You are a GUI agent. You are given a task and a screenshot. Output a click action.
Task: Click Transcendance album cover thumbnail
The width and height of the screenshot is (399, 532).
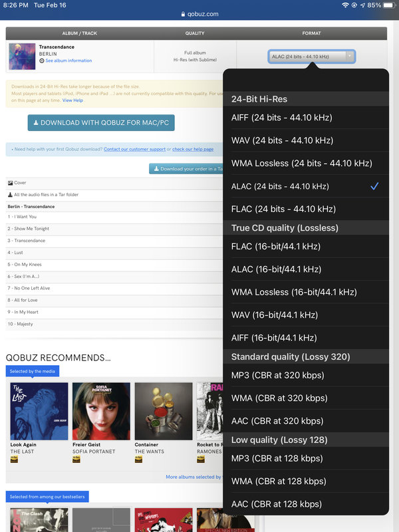tap(22, 57)
